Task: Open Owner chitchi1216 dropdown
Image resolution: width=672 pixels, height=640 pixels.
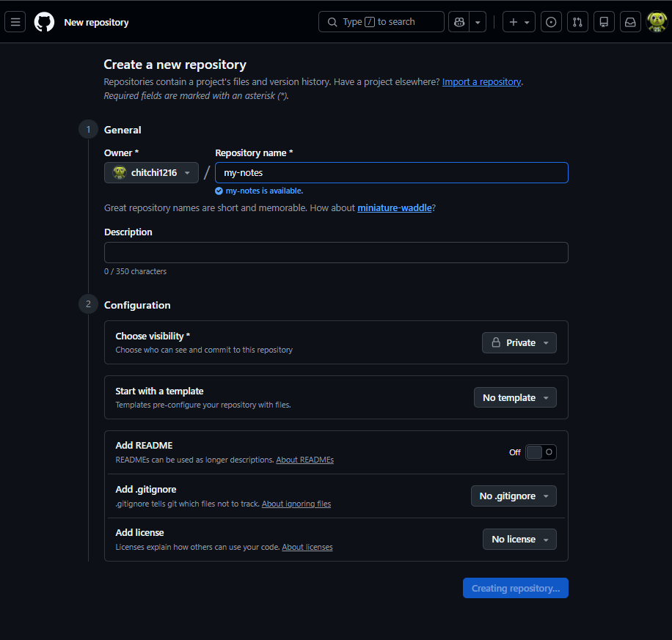Action: pos(151,172)
